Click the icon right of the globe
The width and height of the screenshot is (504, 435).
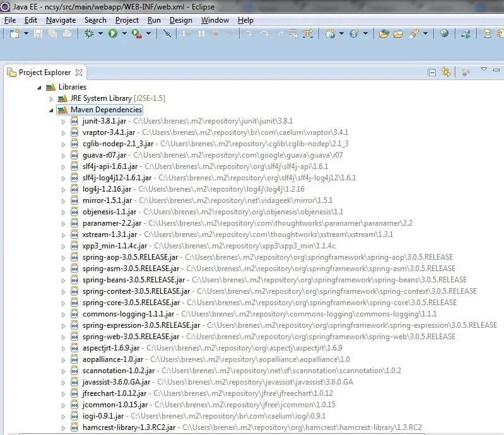[466, 33]
